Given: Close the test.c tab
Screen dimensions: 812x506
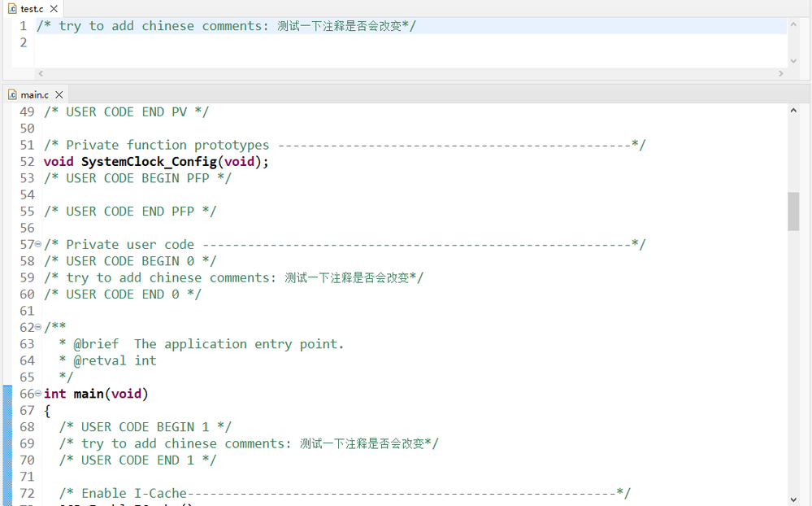Looking at the screenshot, I should [x=54, y=9].
